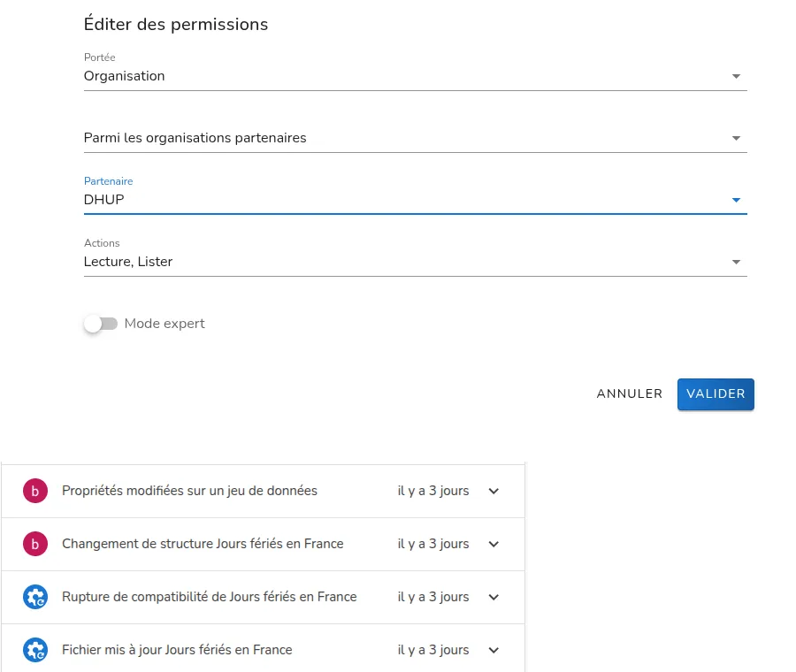Click the VALIDER button
796x672 pixels.
point(716,393)
